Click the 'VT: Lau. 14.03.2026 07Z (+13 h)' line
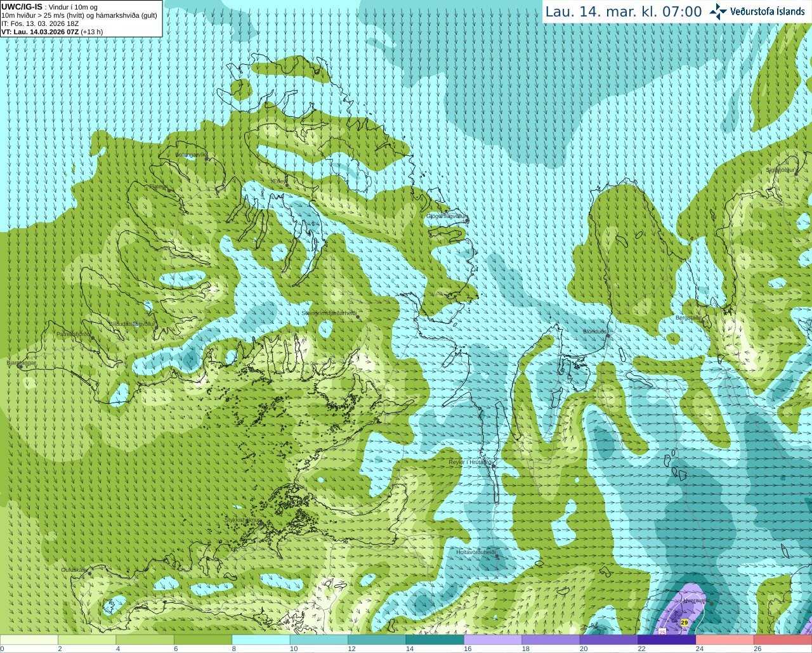Screen dimensions: 812x653 (52, 32)
